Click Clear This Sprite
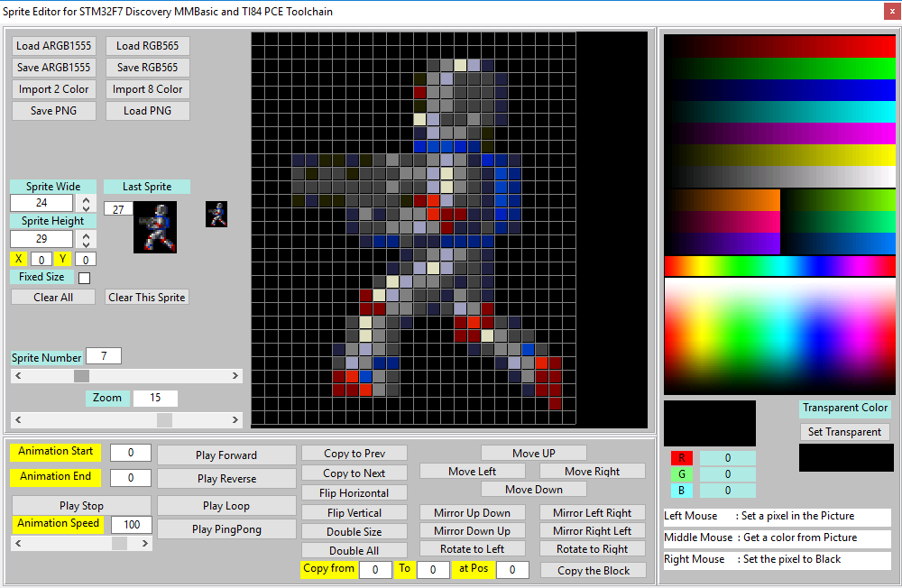 147,298
